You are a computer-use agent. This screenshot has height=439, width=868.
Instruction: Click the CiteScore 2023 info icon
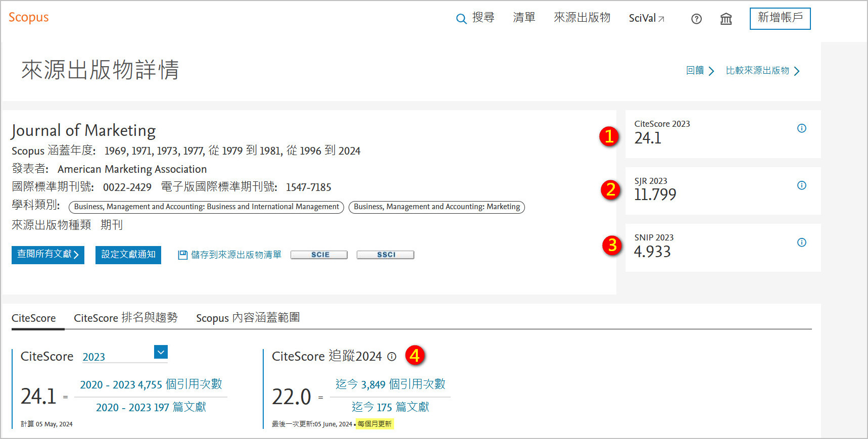click(802, 128)
